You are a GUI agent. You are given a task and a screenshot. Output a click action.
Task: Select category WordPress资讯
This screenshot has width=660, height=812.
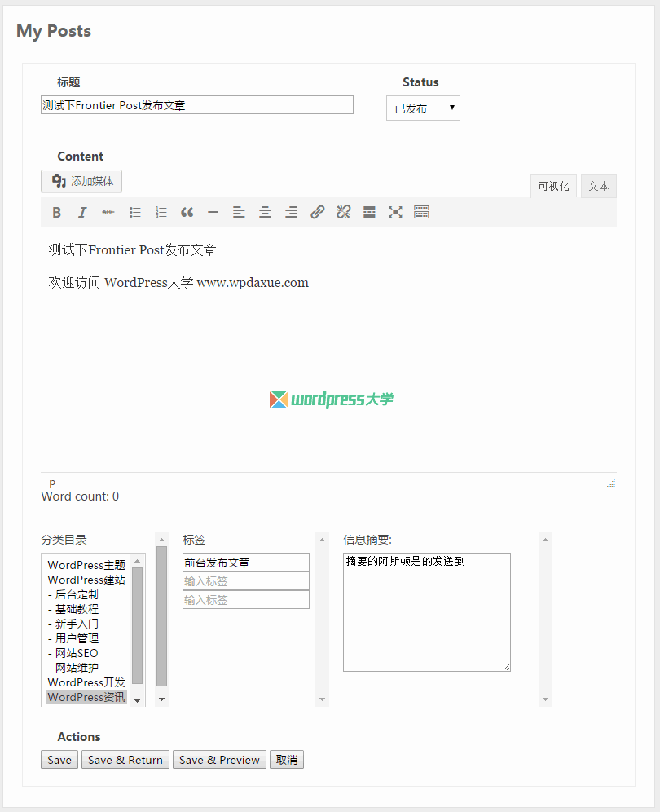click(86, 697)
